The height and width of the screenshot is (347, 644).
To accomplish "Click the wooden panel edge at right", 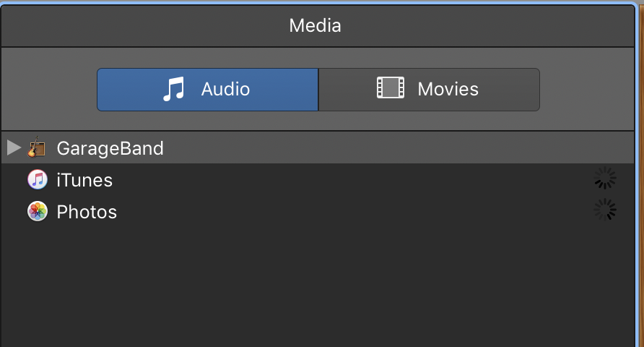I will pyautogui.click(x=640, y=217).
